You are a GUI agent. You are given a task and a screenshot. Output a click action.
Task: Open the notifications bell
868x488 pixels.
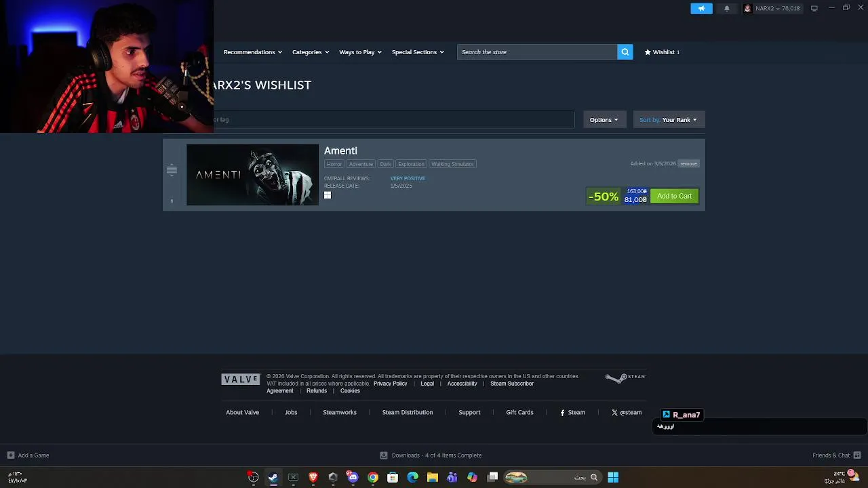(727, 8)
